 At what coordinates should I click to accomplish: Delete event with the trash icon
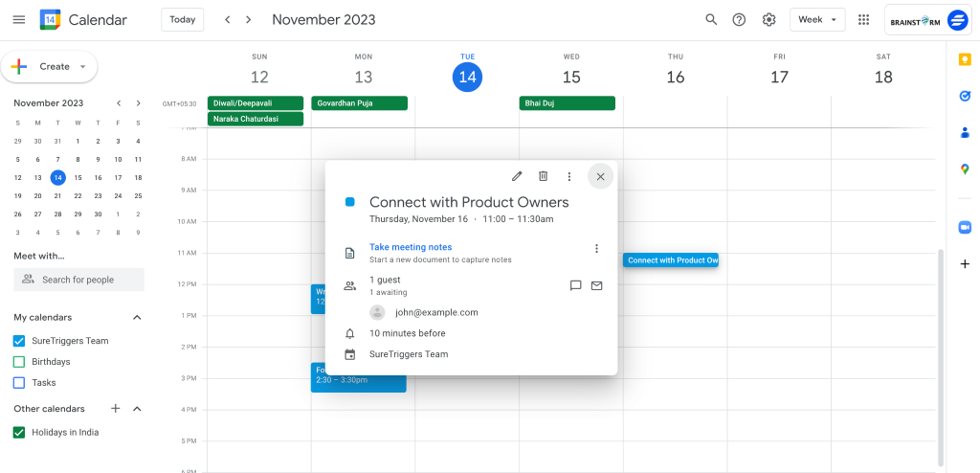pos(544,176)
